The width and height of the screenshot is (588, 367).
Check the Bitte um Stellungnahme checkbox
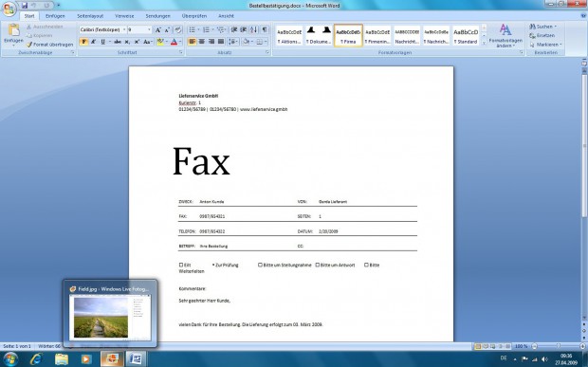pos(260,265)
